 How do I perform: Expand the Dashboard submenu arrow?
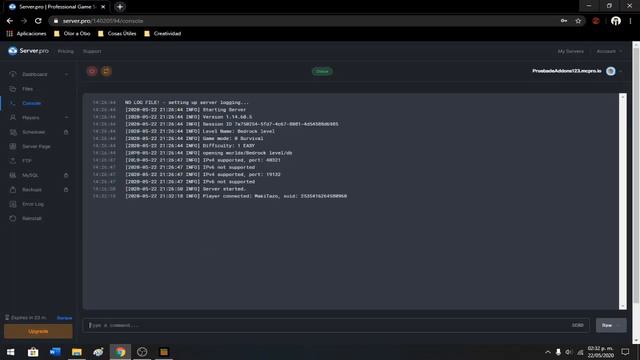(67, 74)
